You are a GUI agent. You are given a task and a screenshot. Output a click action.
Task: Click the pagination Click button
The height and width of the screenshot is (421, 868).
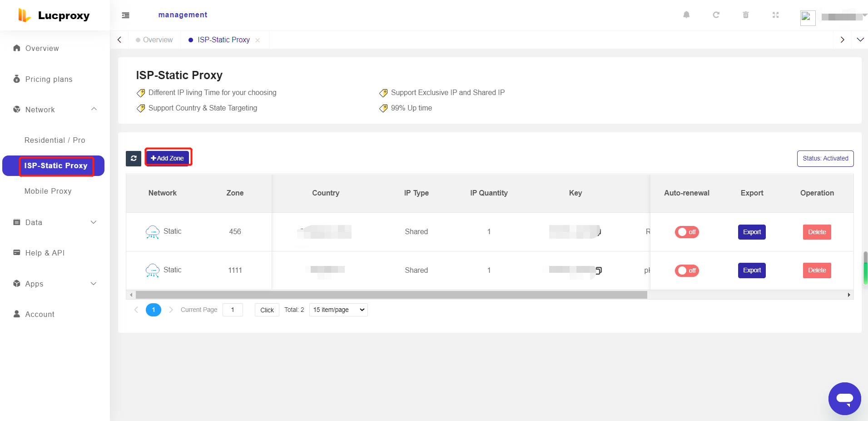(267, 310)
